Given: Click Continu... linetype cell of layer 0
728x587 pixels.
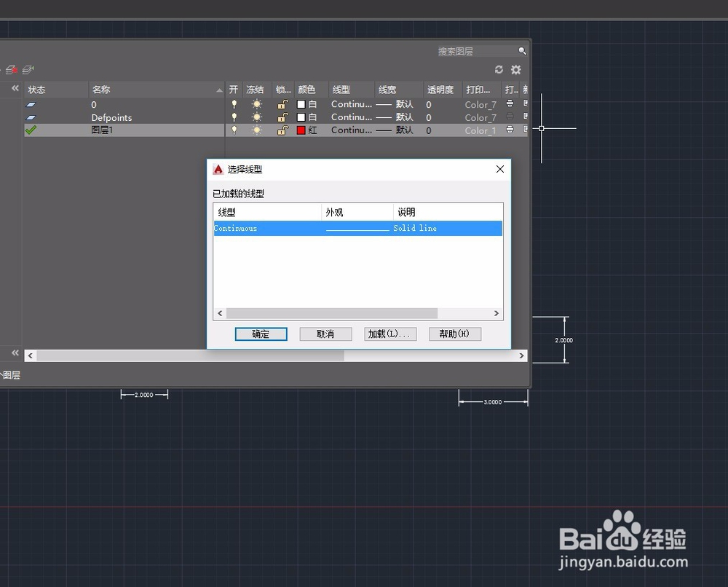Looking at the screenshot, I should pyautogui.click(x=352, y=104).
